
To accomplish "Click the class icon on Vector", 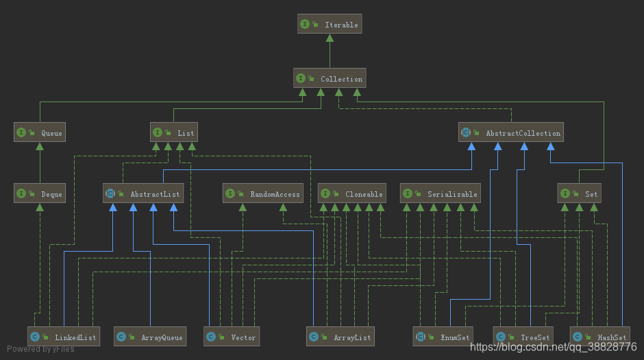I will click(x=211, y=337).
